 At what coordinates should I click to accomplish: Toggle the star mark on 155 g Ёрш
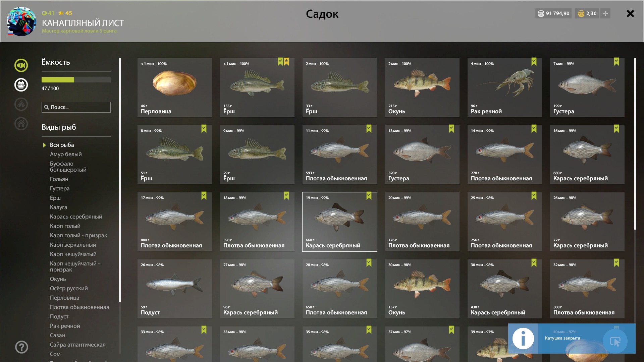(x=286, y=62)
